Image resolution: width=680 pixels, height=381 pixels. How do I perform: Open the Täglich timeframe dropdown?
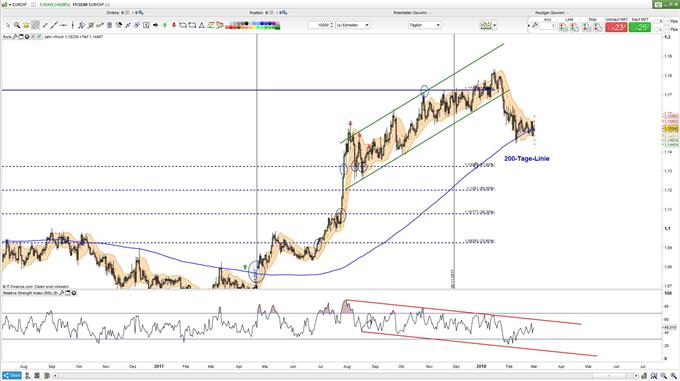coord(425,25)
